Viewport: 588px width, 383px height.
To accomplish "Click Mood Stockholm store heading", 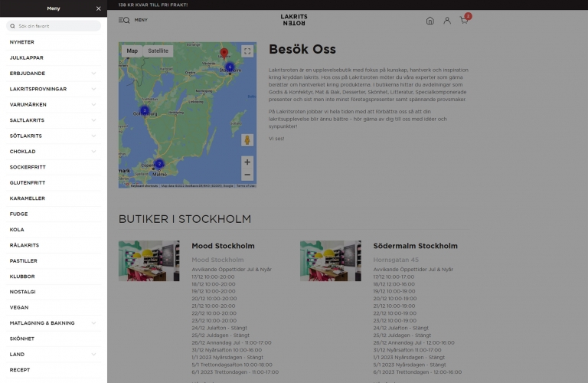I will pos(223,246).
